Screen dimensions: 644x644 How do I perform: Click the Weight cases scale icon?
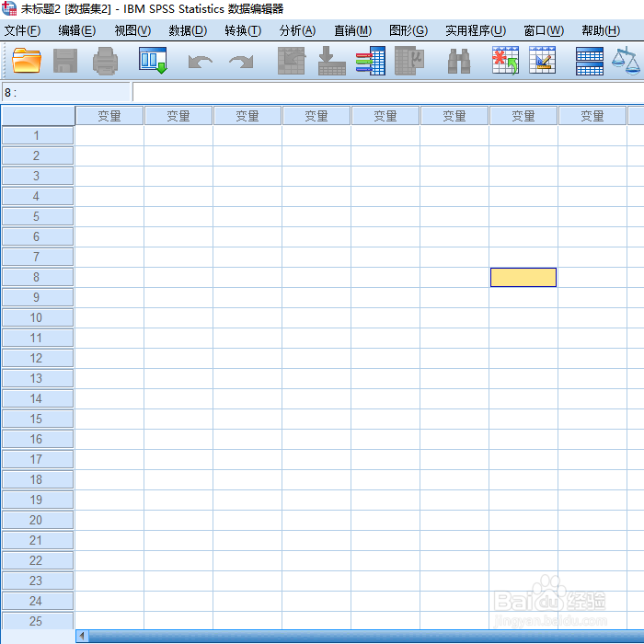click(627, 62)
